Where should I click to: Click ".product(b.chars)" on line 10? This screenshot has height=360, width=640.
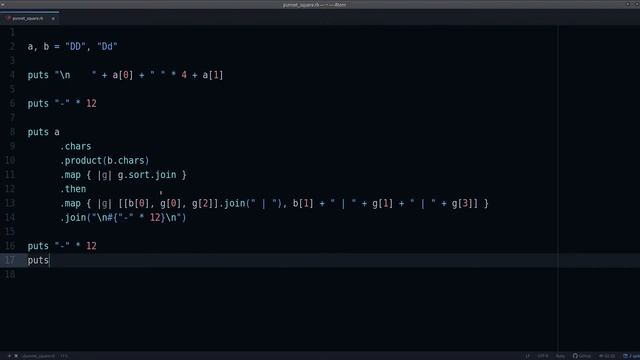point(104,160)
